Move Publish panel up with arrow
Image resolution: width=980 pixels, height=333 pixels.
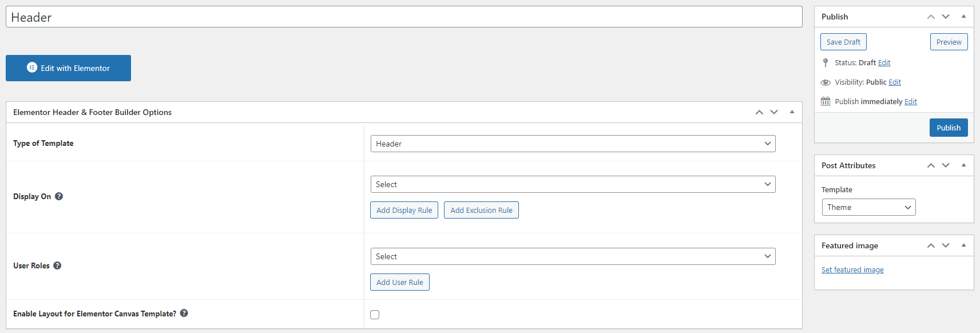click(x=931, y=17)
